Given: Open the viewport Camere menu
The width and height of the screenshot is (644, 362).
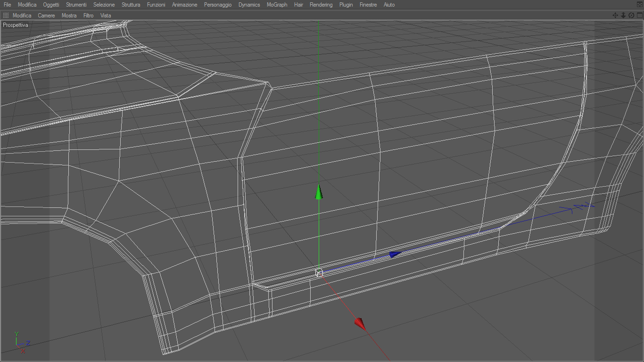Looking at the screenshot, I should click(47, 16).
